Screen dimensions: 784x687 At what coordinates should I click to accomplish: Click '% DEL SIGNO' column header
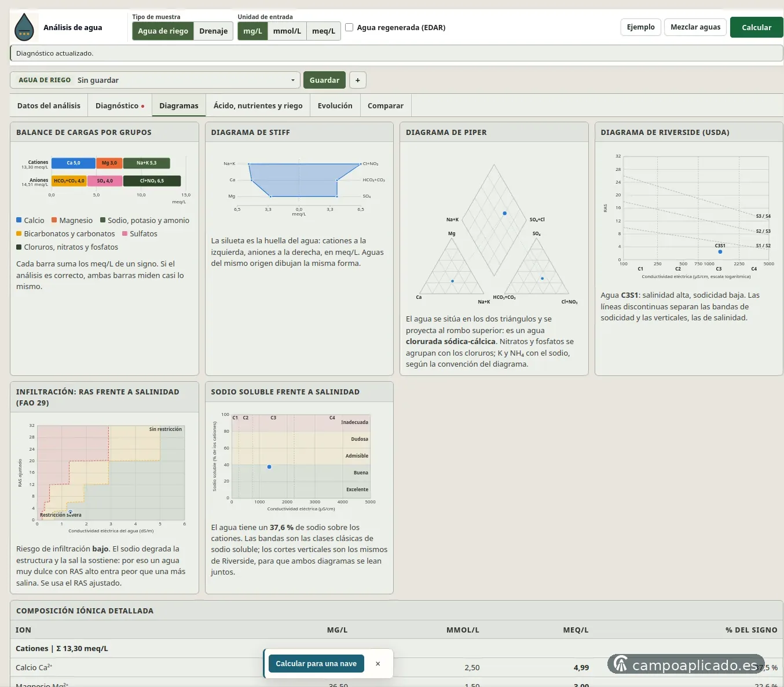752,630
